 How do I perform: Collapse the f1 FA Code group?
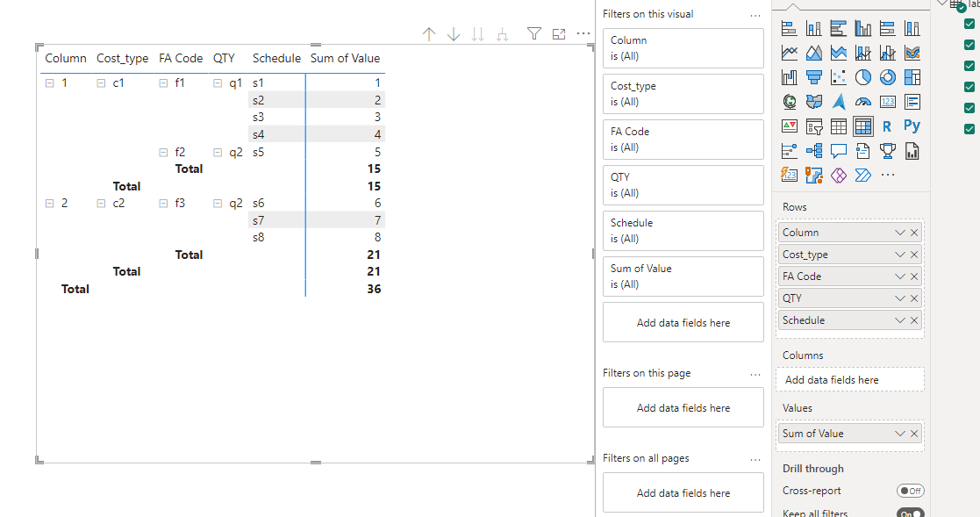click(x=163, y=83)
